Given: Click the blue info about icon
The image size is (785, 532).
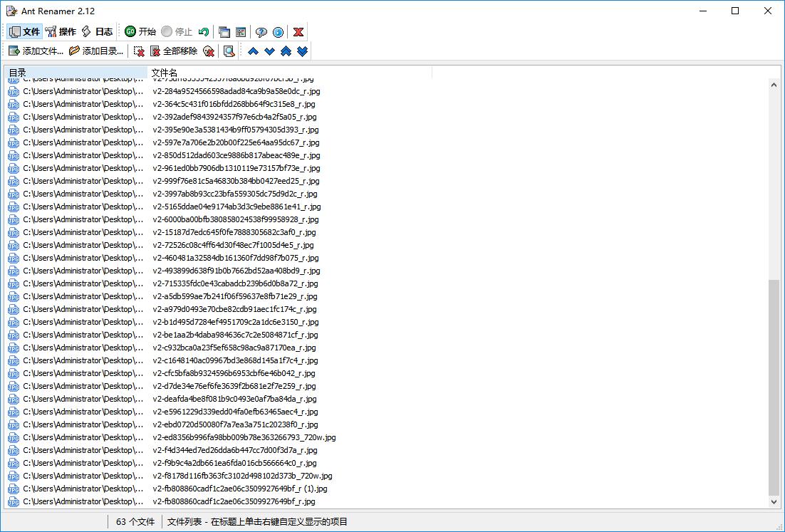Looking at the screenshot, I should (278, 31).
